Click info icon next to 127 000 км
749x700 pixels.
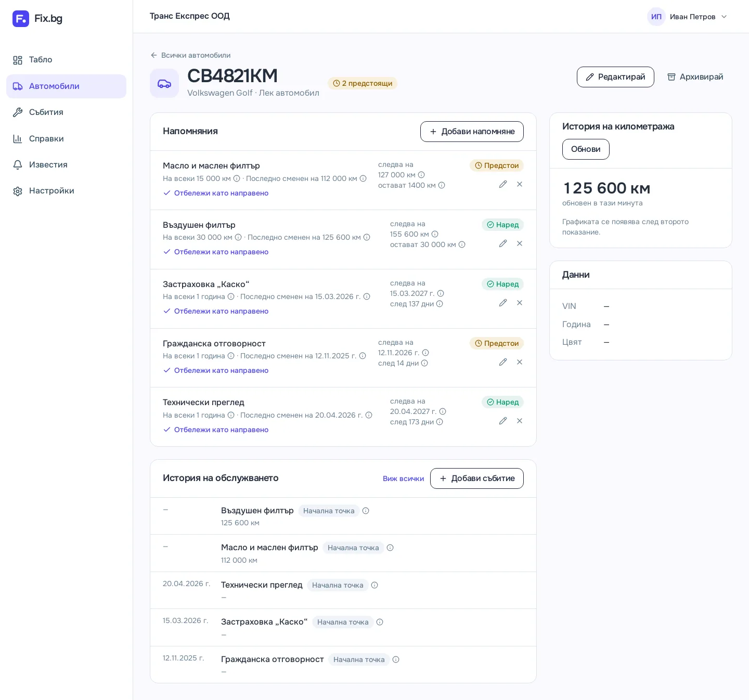coord(421,175)
